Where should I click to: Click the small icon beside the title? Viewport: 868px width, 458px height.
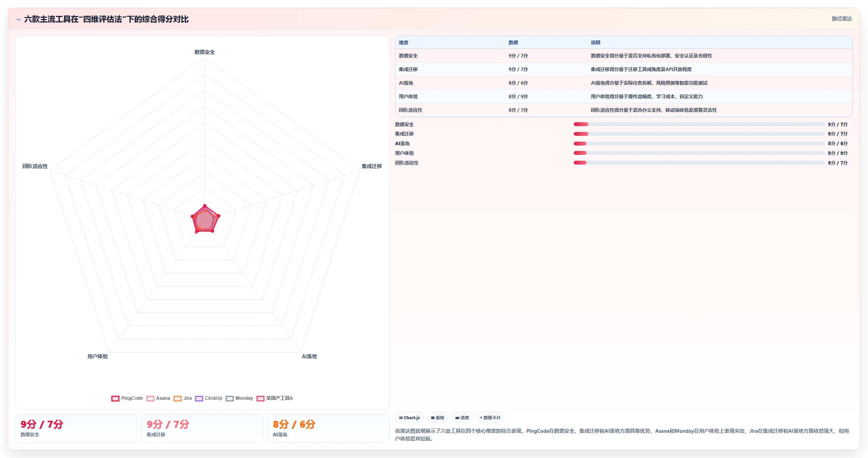pos(18,19)
